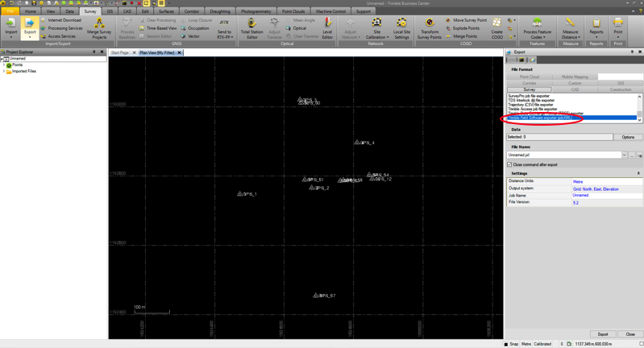Open Processing Services
The height and width of the screenshot is (348, 644).
pos(61,28)
